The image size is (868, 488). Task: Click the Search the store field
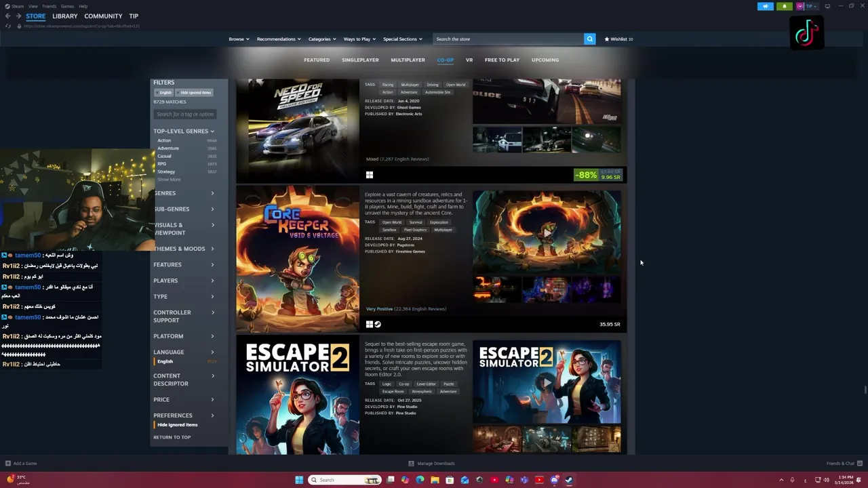tap(509, 39)
